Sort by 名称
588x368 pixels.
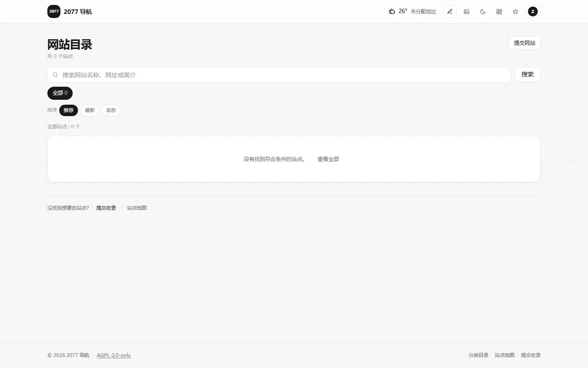point(111,110)
